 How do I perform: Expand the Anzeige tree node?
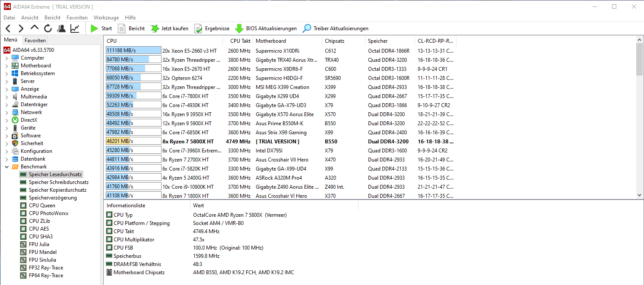(x=6, y=89)
